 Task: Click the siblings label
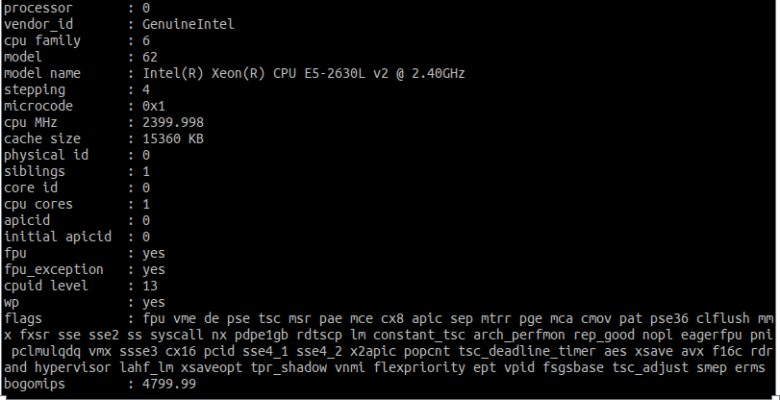point(34,171)
